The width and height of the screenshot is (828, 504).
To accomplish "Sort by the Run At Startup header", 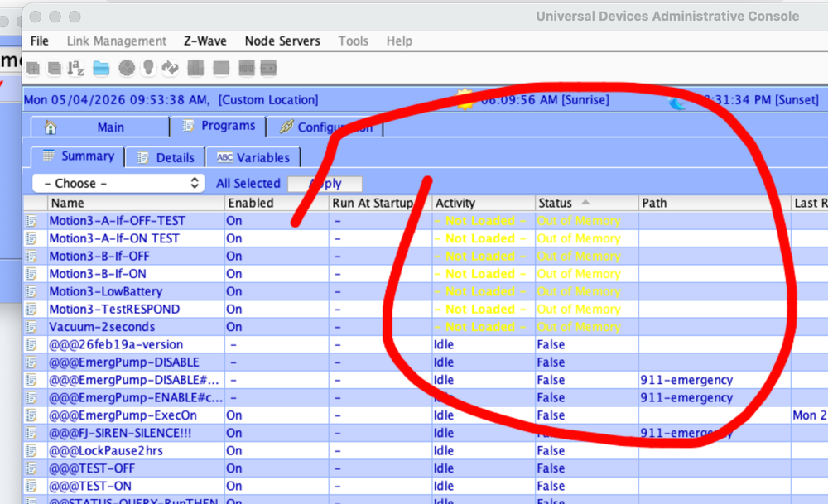I will point(380,204).
